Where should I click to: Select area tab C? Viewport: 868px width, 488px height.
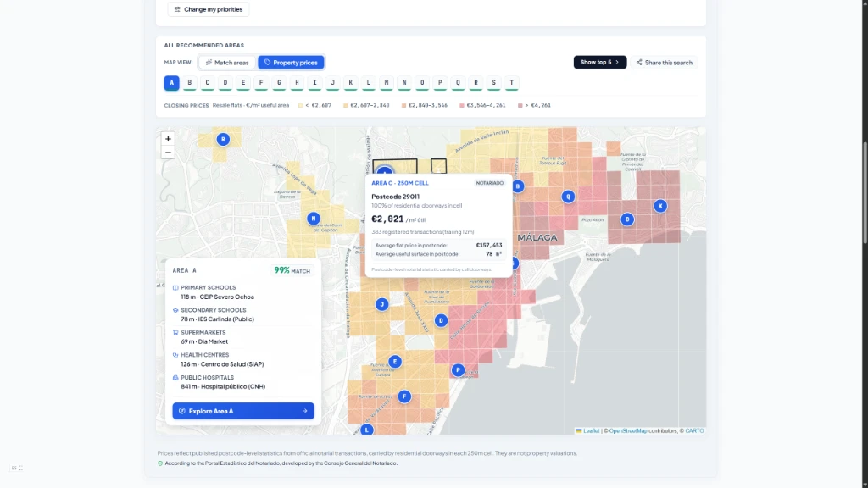[208, 83]
